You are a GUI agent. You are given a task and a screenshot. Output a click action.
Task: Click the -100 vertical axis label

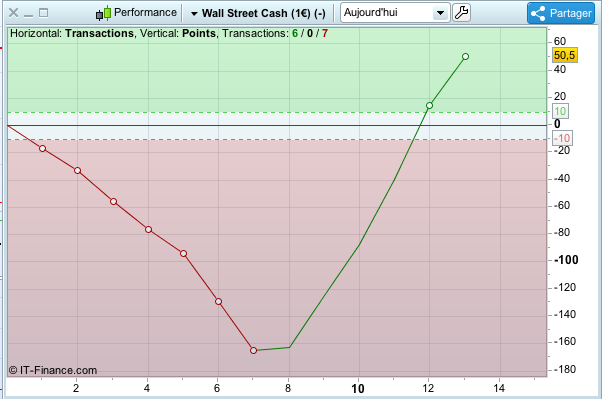click(566, 260)
